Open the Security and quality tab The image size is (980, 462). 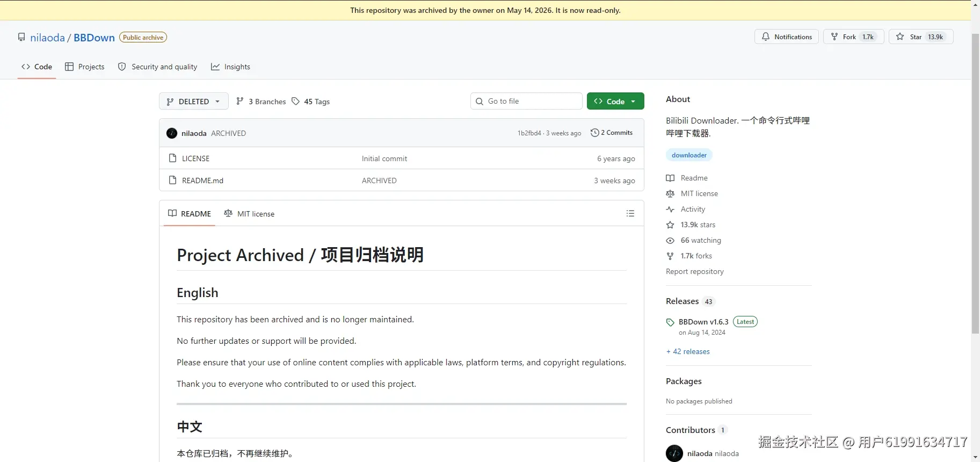click(158, 67)
